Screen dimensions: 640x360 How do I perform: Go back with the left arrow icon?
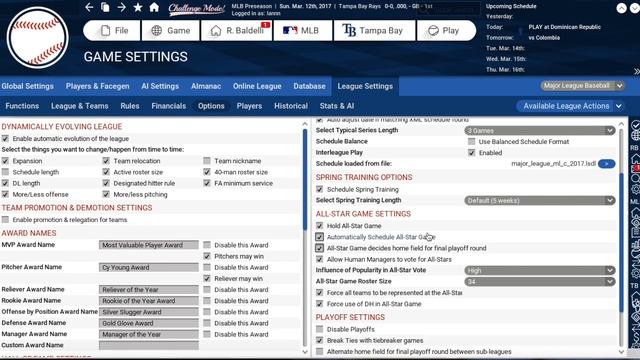point(89,7)
